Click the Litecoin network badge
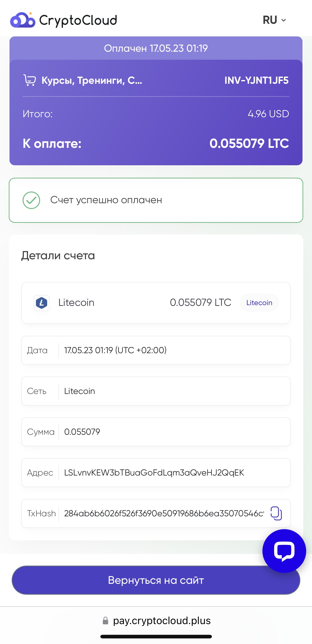The width and height of the screenshot is (312, 644). (259, 303)
